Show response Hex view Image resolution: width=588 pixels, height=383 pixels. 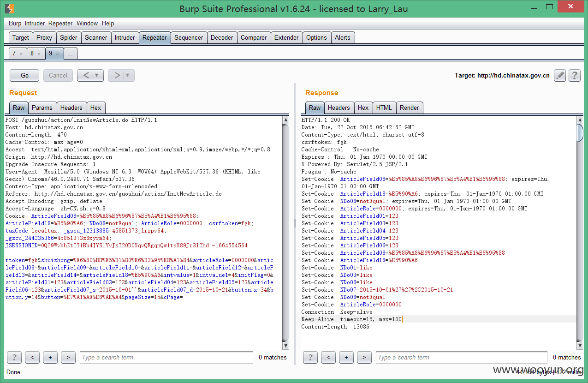tap(363, 108)
